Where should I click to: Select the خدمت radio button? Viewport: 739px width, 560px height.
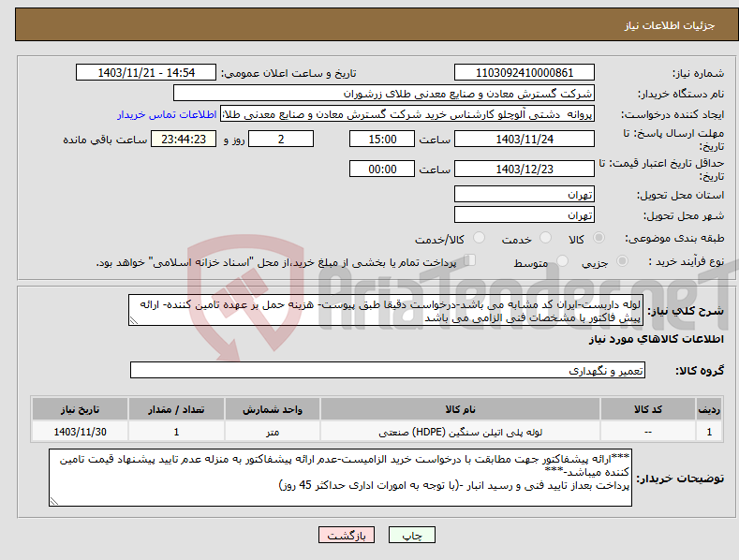[x=545, y=238]
